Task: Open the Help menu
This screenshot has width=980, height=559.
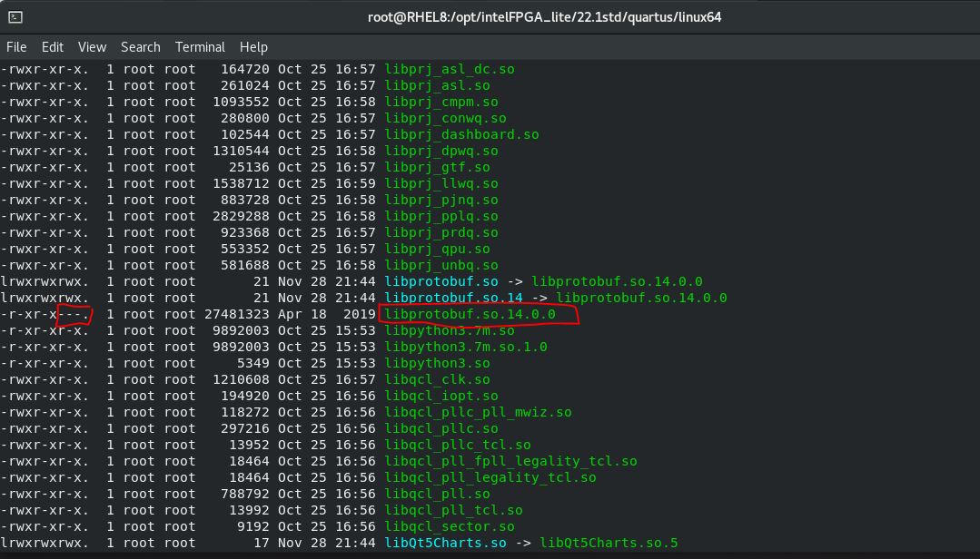Action: click(x=253, y=47)
